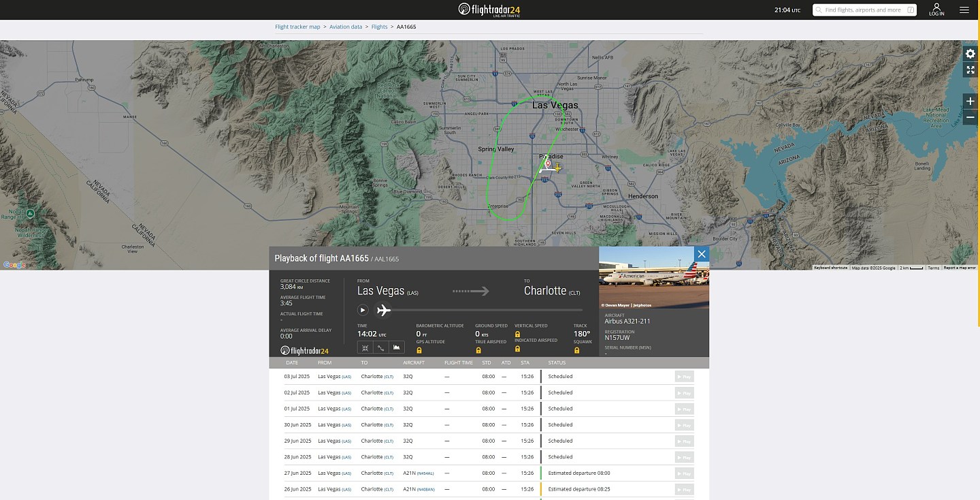Play the 28 Jun 2025 flight
The image size is (980, 500).
[684, 457]
